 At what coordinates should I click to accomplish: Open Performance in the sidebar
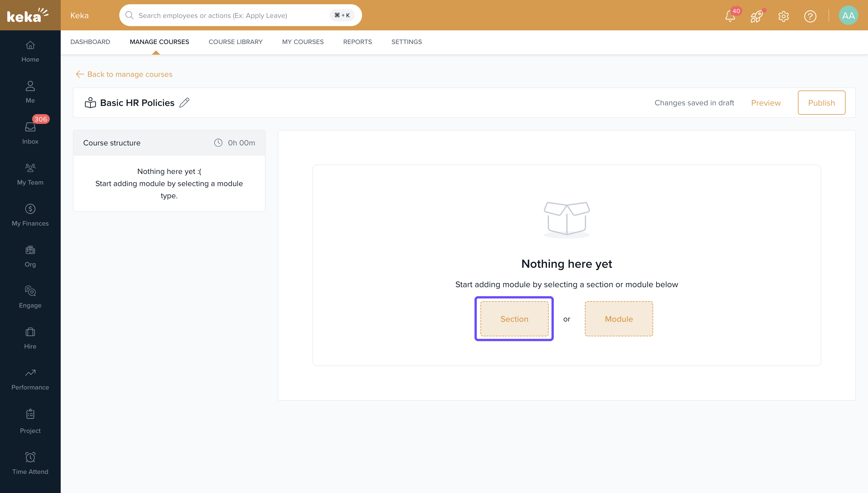tap(30, 379)
